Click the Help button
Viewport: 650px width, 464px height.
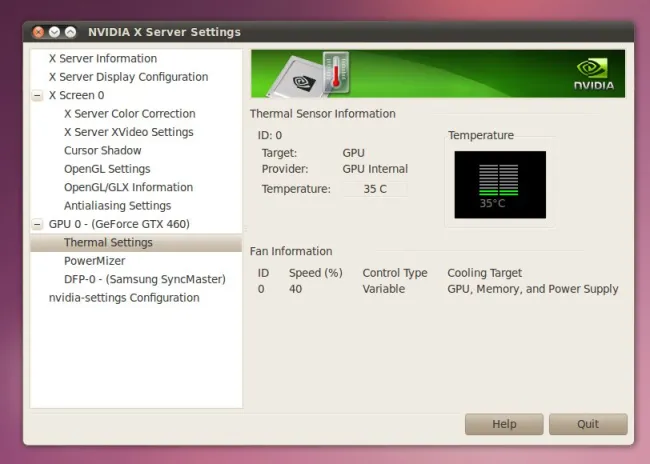click(x=504, y=424)
